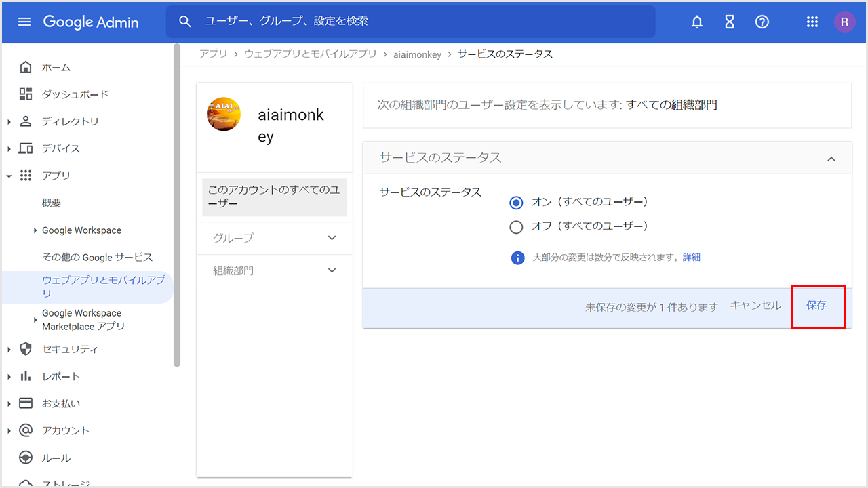Open the help question mark icon
868x488 pixels.
coord(762,22)
